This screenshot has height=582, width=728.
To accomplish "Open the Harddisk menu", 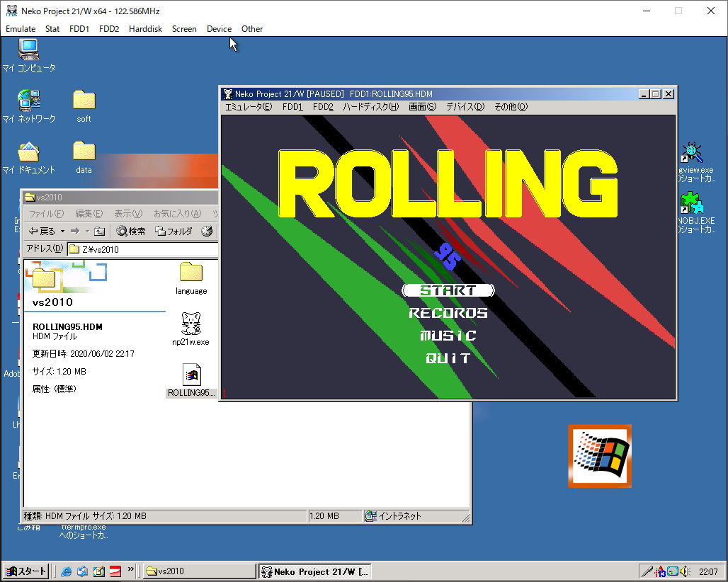I will [145, 29].
